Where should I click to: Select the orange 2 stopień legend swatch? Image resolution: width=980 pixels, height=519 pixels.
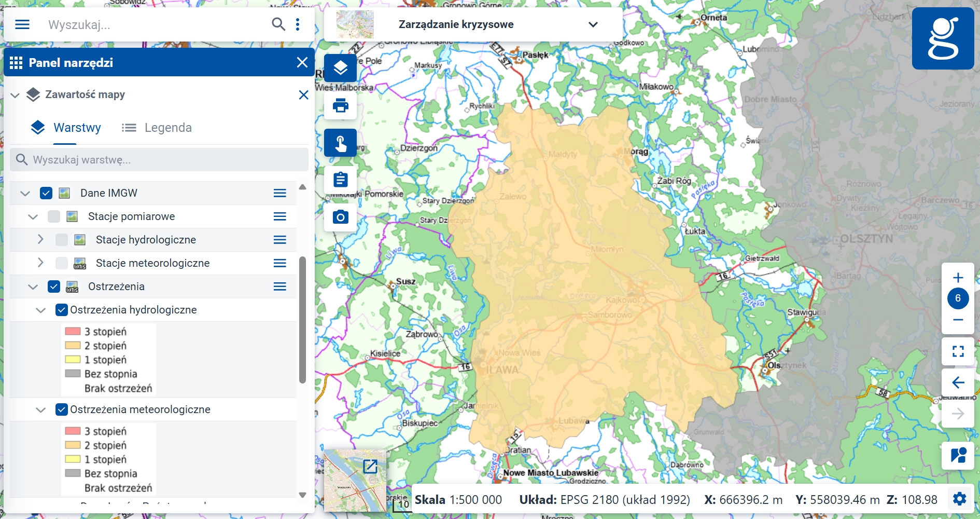pyautogui.click(x=72, y=345)
